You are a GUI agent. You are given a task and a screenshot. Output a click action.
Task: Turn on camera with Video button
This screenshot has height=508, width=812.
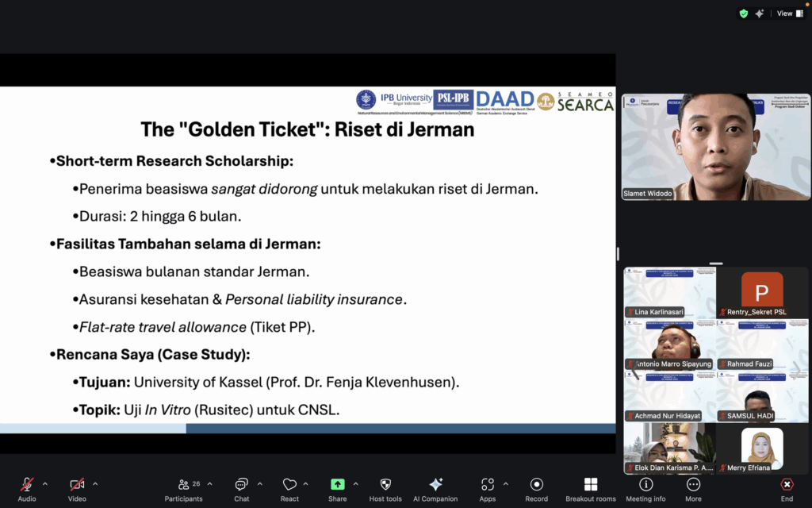[x=77, y=485]
